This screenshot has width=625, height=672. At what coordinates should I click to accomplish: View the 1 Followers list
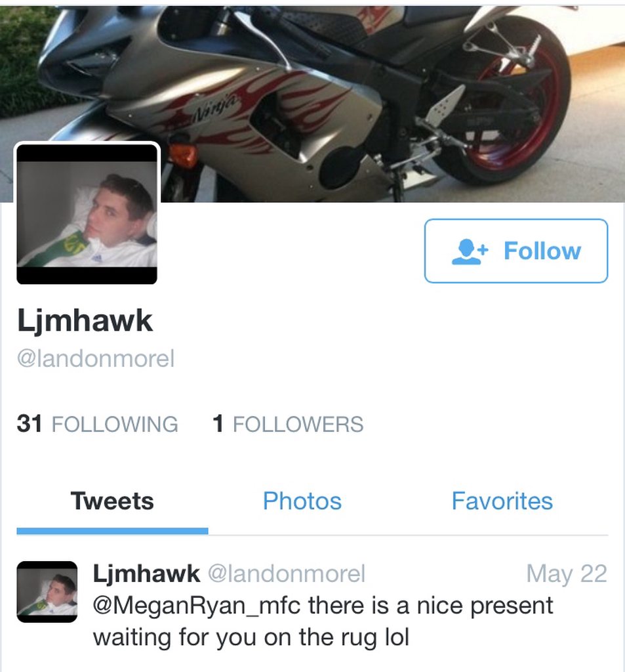point(288,423)
